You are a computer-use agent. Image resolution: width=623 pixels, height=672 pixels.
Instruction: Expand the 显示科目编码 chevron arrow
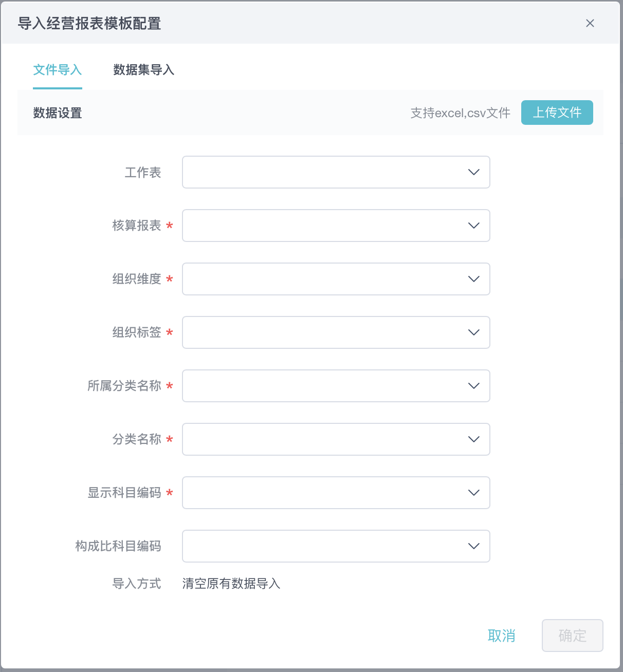click(474, 493)
